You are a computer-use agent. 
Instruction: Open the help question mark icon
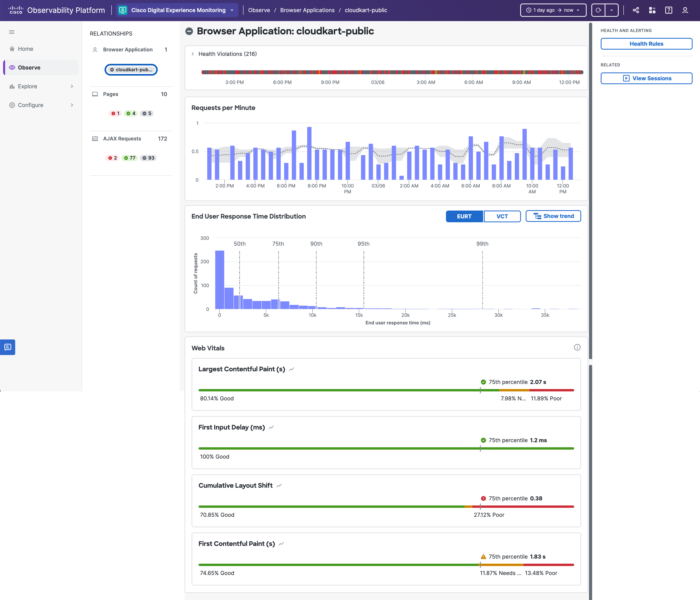coord(669,10)
